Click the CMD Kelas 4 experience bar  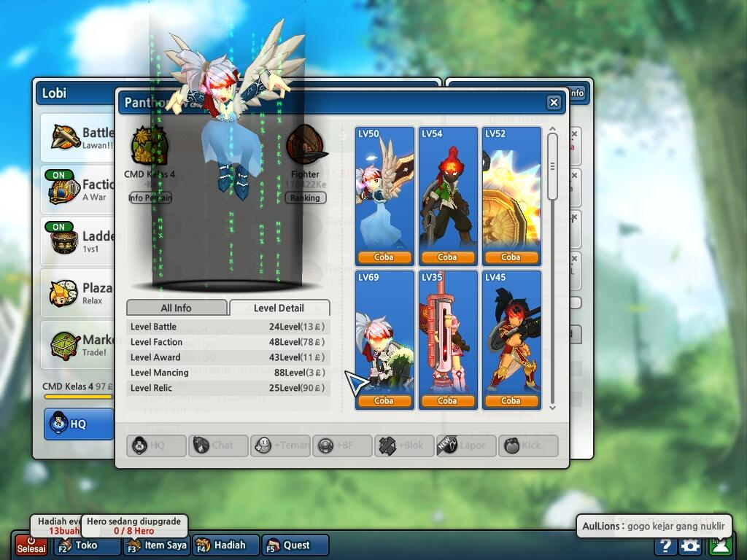(x=79, y=396)
